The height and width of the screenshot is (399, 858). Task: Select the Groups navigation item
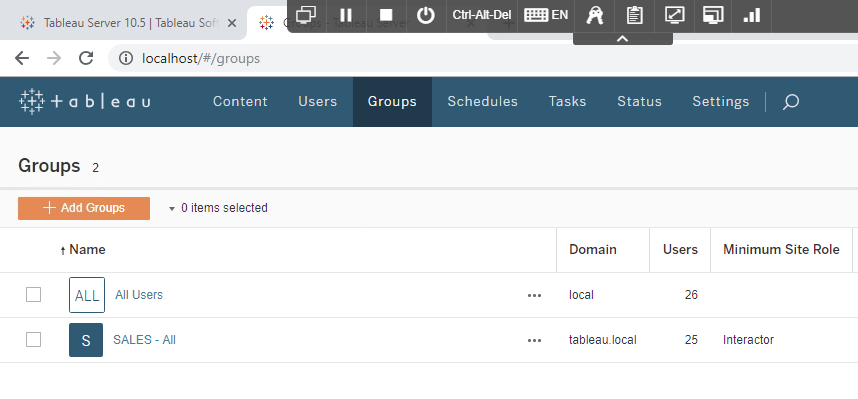coord(392,102)
